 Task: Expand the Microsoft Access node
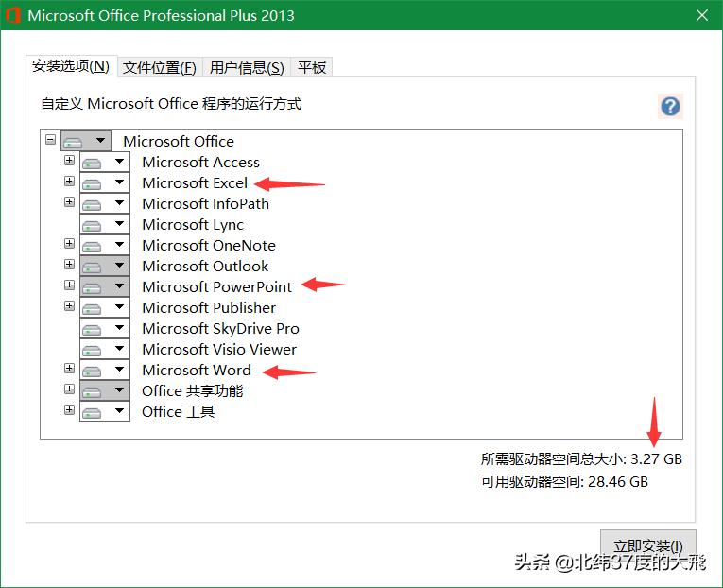pos(69,160)
